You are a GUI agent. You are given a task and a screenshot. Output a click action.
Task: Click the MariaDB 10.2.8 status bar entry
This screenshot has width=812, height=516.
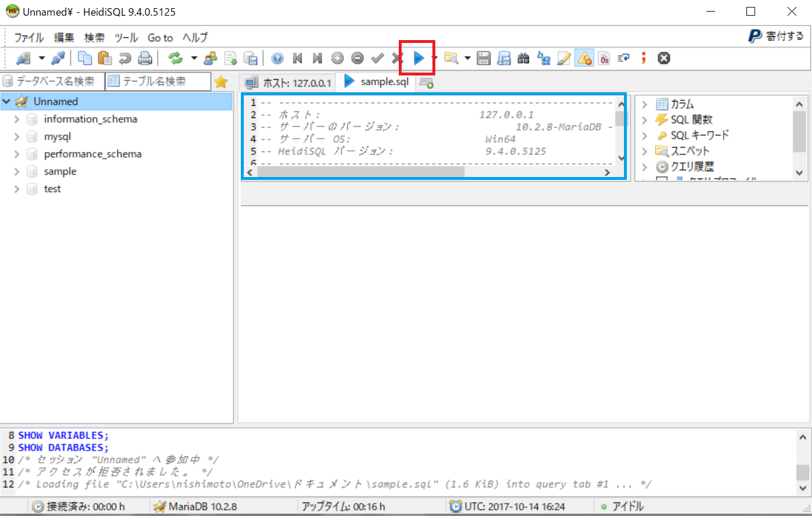(x=203, y=507)
